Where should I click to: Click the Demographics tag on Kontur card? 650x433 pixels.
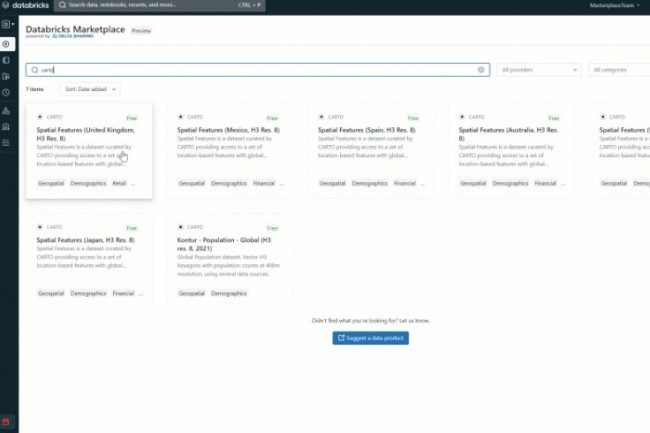(x=229, y=293)
